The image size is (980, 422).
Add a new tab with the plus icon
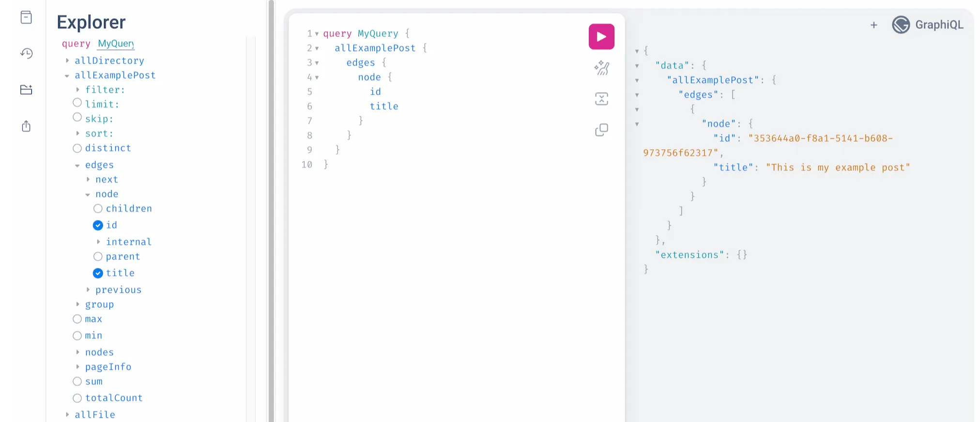pos(873,25)
